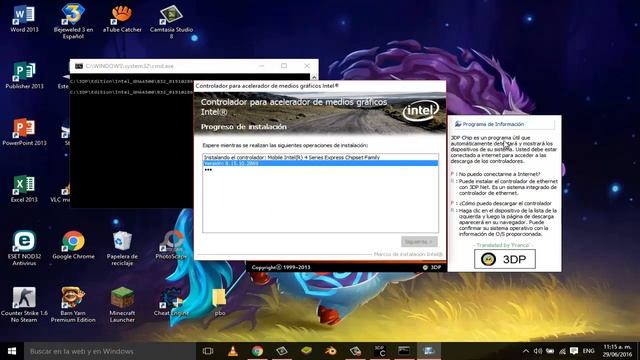The width and height of the screenshot is (640, 360).
Task: Open Papelera de reciclaje icon
Action: (x=122, y=248)
